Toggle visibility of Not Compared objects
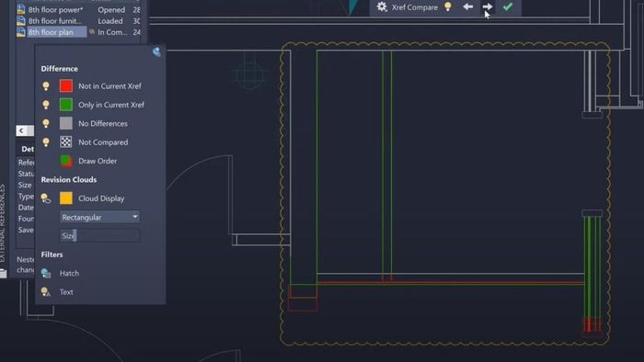The image size is (644, 362). click(x=46, y=142)
